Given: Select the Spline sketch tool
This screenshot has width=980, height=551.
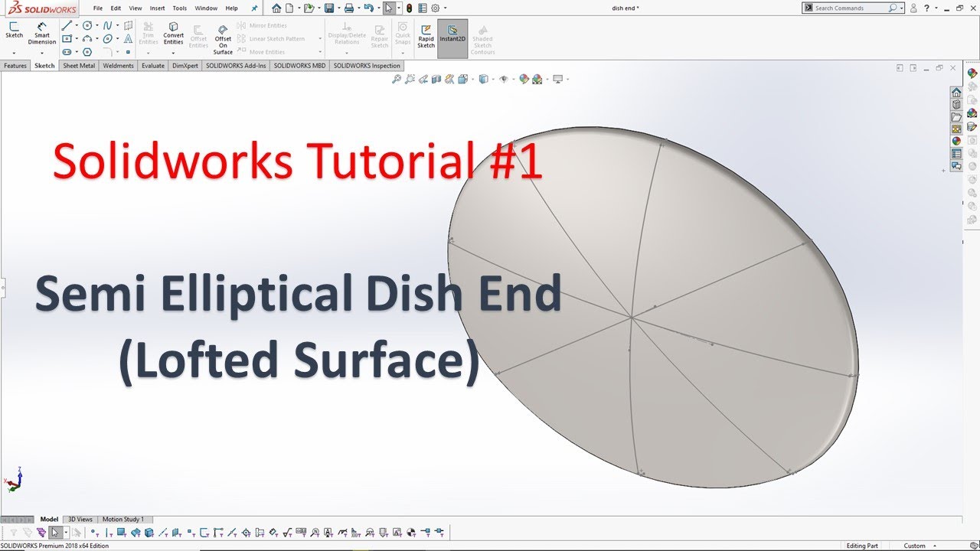Looking at the screenshot, I should tap(108, 25).
